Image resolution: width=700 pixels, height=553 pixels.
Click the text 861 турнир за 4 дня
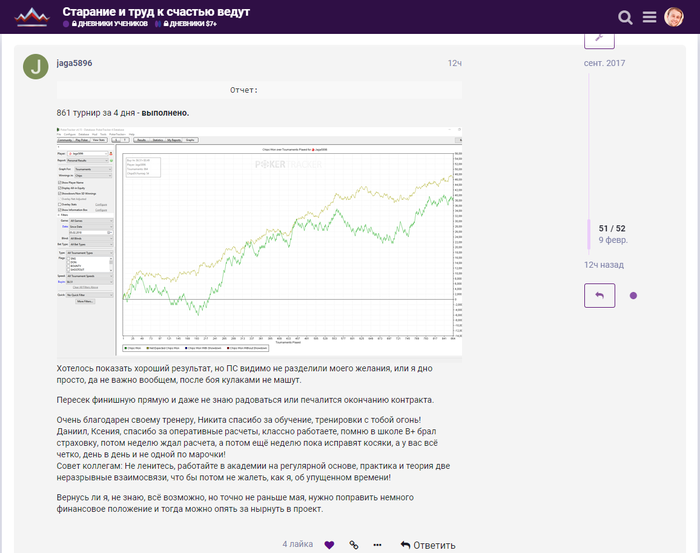[x=96, y=113]
